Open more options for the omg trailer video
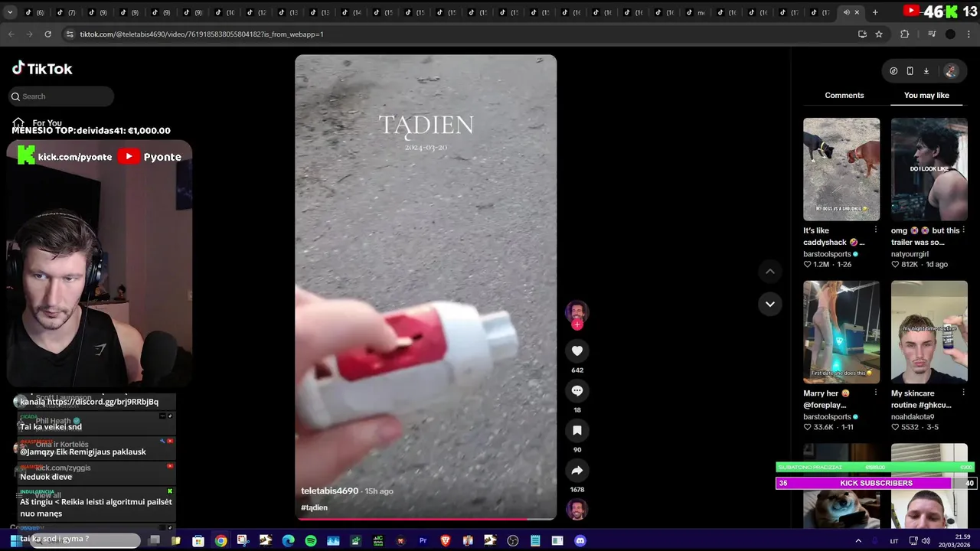Image resolution: width=980 pixels, height=551 pixels. pos(964,230)
